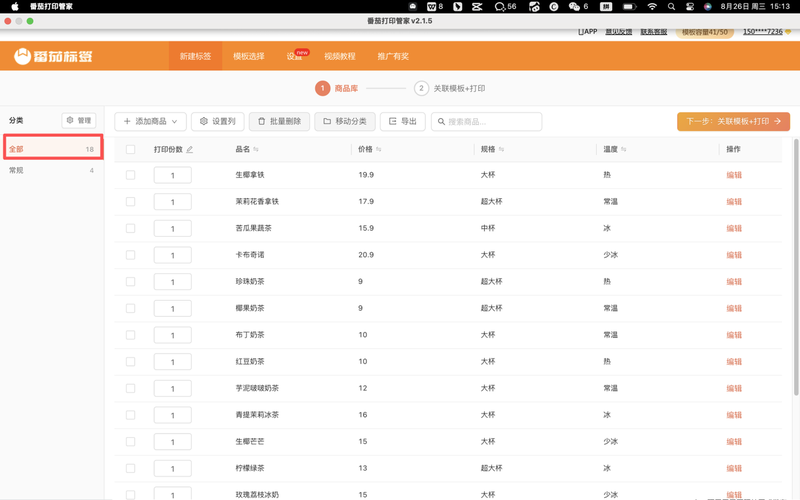Check the box for 珍珠奶茶 row

131,282
